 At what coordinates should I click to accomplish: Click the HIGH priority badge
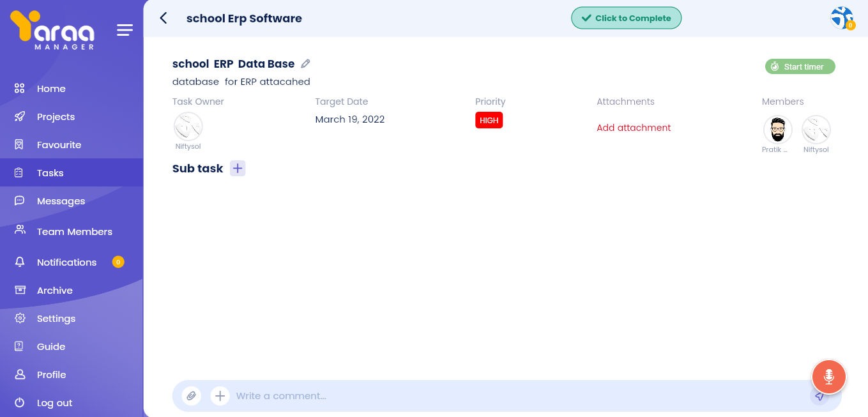(489, 120)
